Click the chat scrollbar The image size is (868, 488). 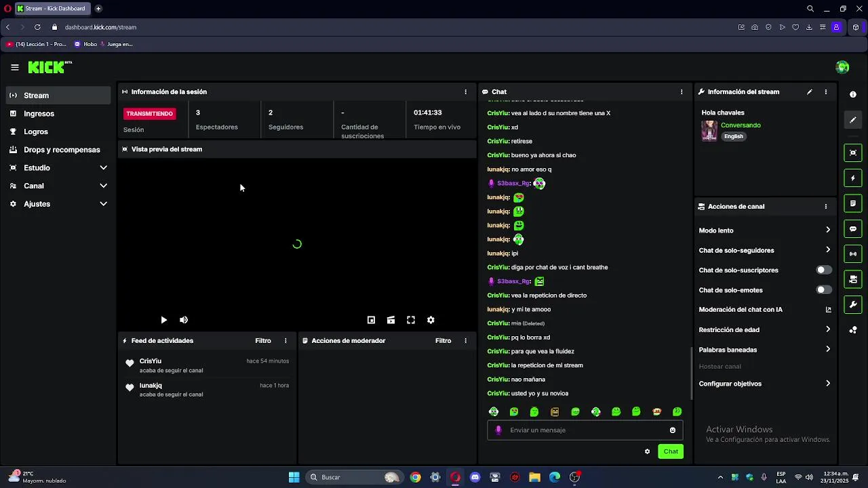point(692,373)
